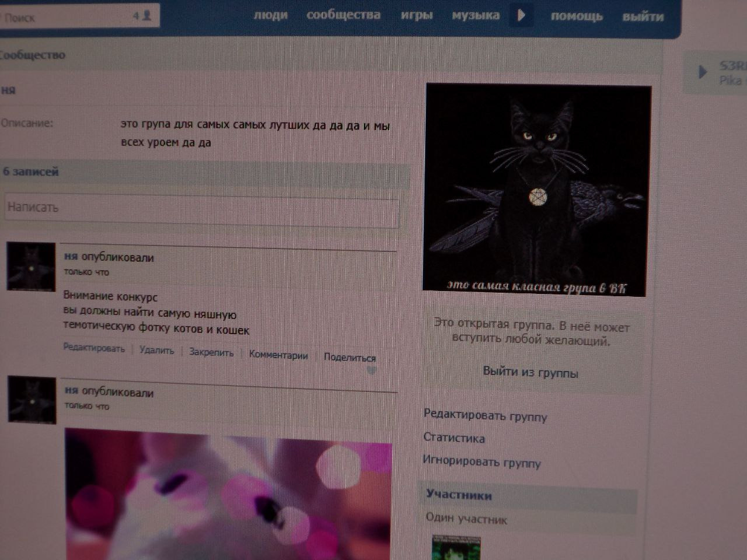Click выйти to log out
Image resolution: width=747 pixels, height=560 pixels.
point(643,17)
